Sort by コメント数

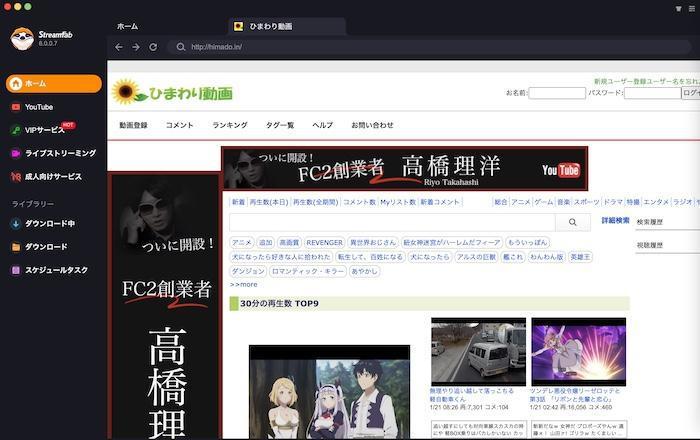pos(359,202)
